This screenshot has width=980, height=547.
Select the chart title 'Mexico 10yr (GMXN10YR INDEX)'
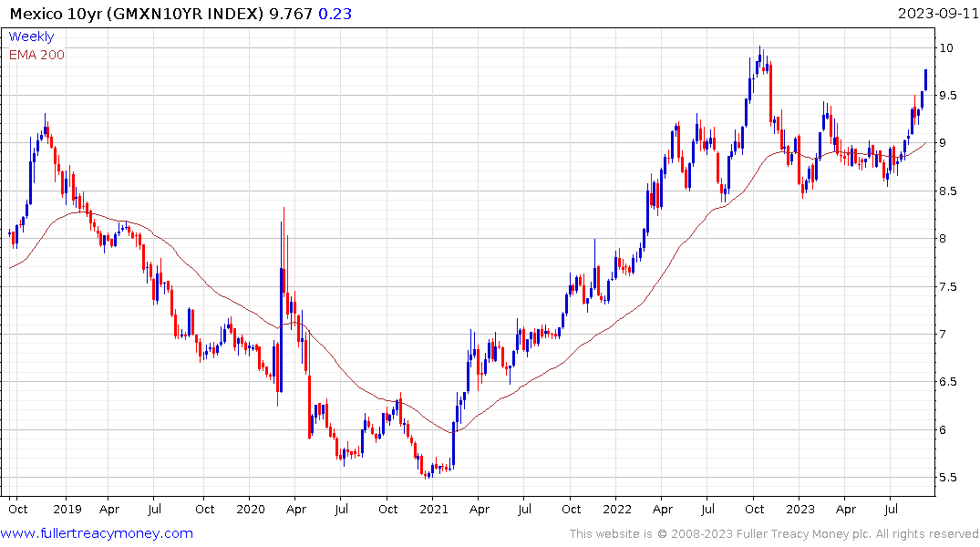point(137,13)
